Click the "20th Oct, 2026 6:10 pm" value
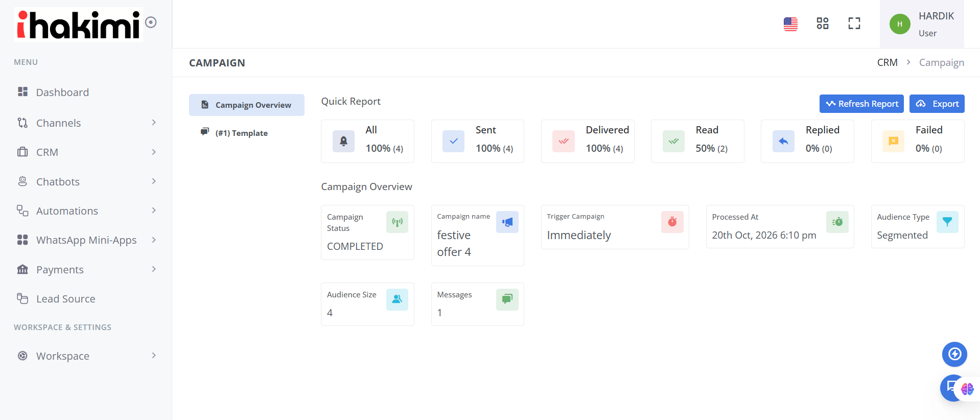Image resolution: width=980 pixels, height=420 pixels. (764, 235)
